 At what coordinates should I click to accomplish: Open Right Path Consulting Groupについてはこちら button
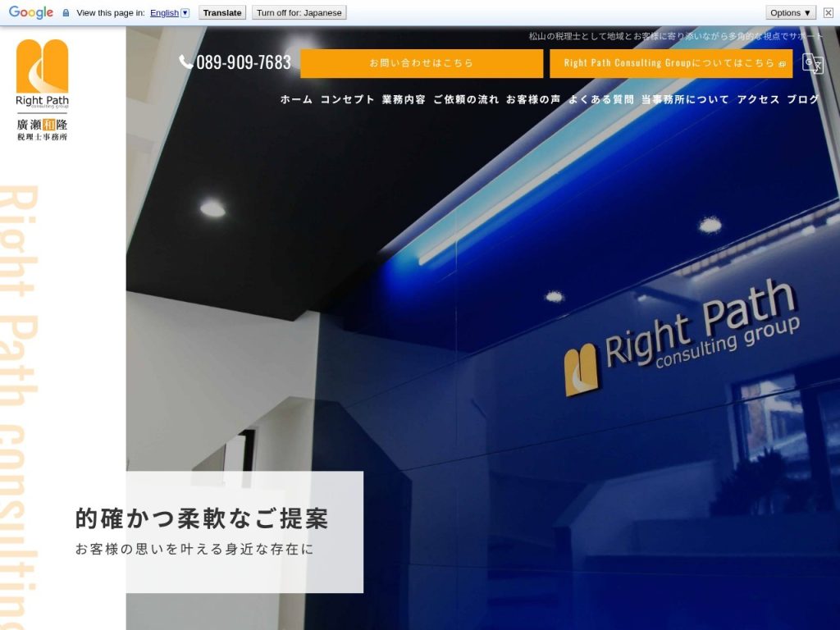click(671, 63)
